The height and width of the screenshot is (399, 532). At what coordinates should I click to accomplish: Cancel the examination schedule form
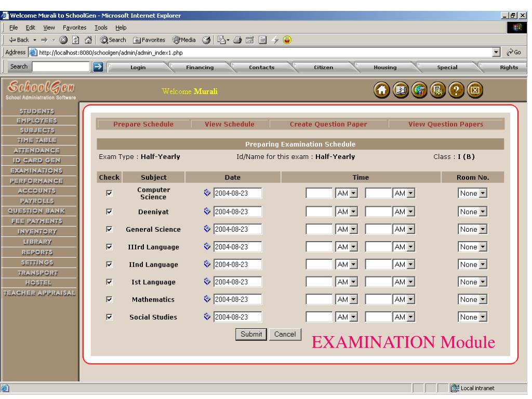point(285,334)
